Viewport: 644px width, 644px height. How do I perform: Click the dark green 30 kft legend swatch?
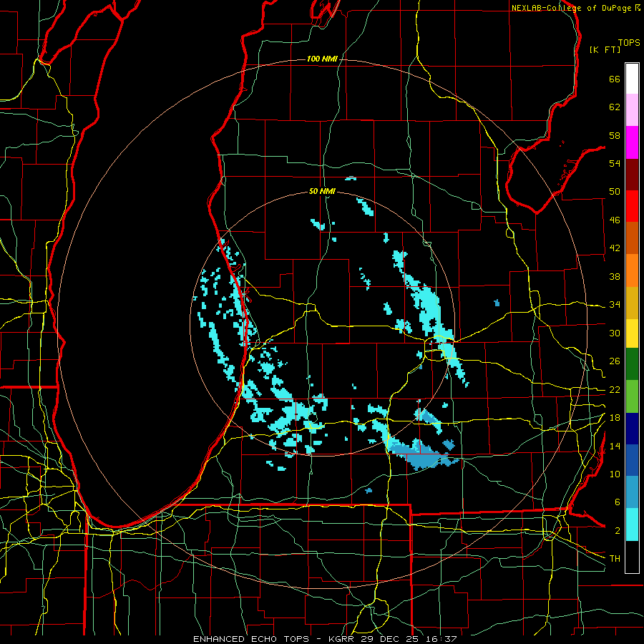pos(632,364)
